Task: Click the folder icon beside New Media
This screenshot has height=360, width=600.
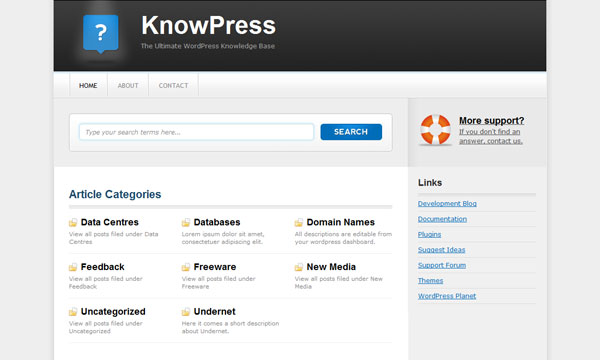Action: coord(298,267)
